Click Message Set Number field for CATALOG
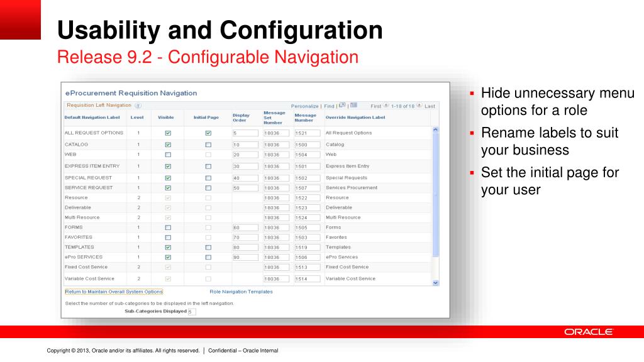The image size is (644, 362). [277, 145]
